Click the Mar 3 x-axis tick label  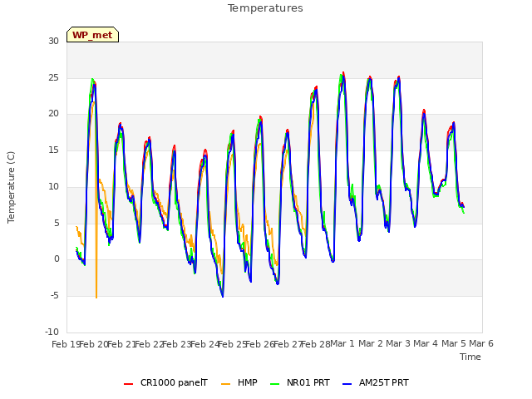[398, 344]
